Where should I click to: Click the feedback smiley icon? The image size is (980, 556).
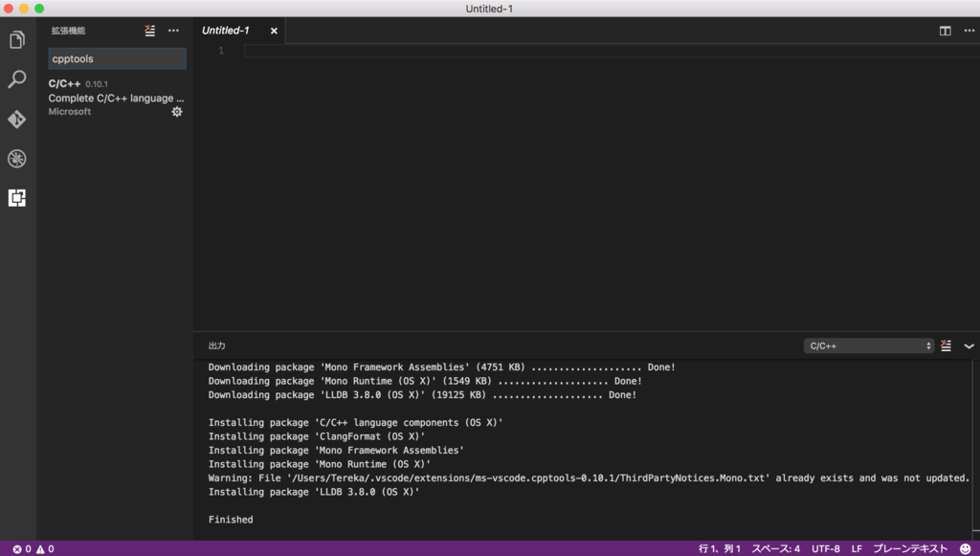coord(965,548)
